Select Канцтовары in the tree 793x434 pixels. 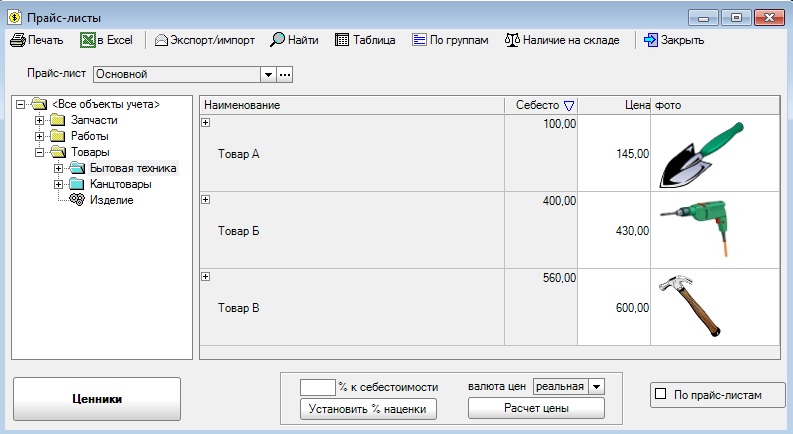point(120,184)
